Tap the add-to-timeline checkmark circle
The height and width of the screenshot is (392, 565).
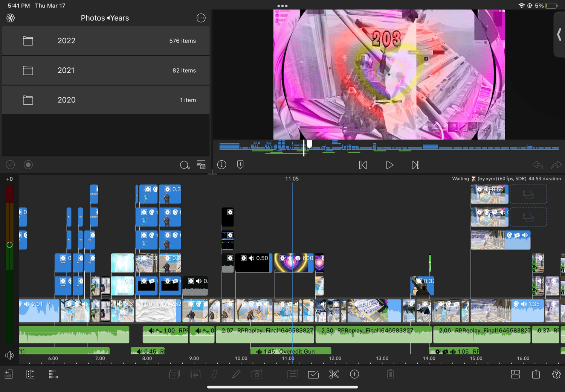click(10, 165)
